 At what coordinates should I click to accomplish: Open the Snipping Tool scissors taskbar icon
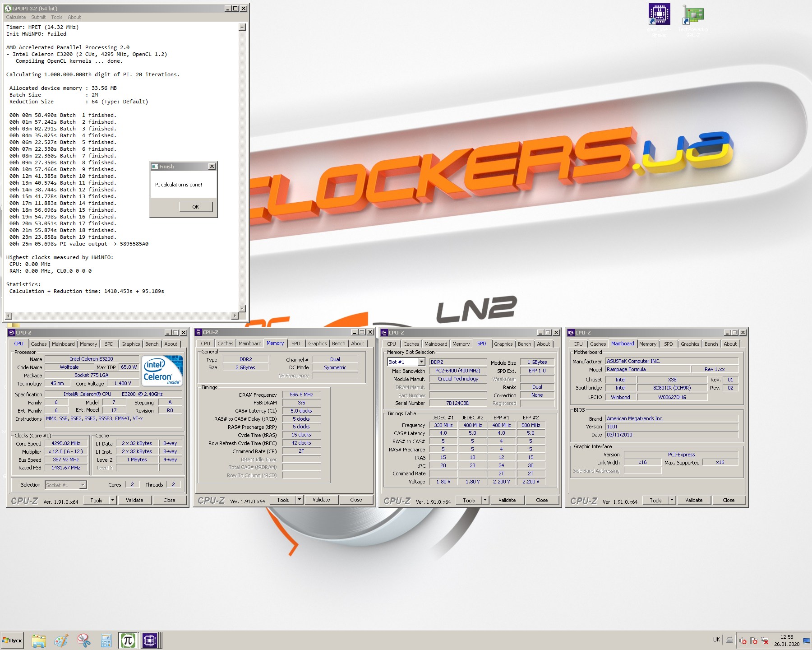(x=83, y=641)
